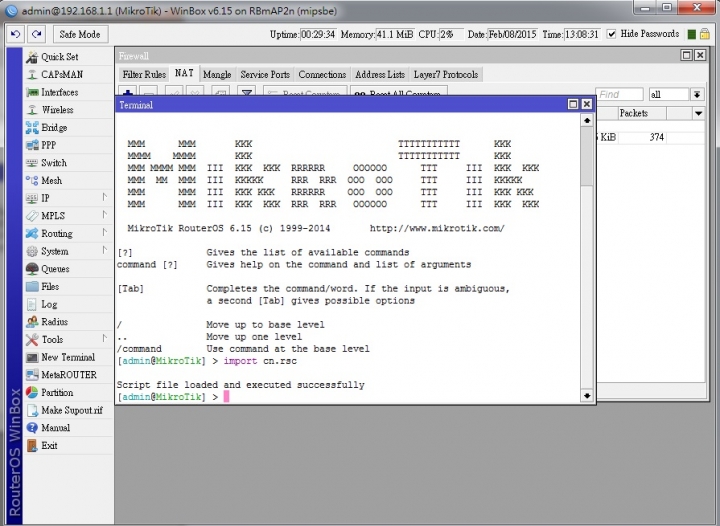Image resolution: width=720 pixels, height=526 pixels.
Task: Click the green status indicator square
Action: point(692,34)
